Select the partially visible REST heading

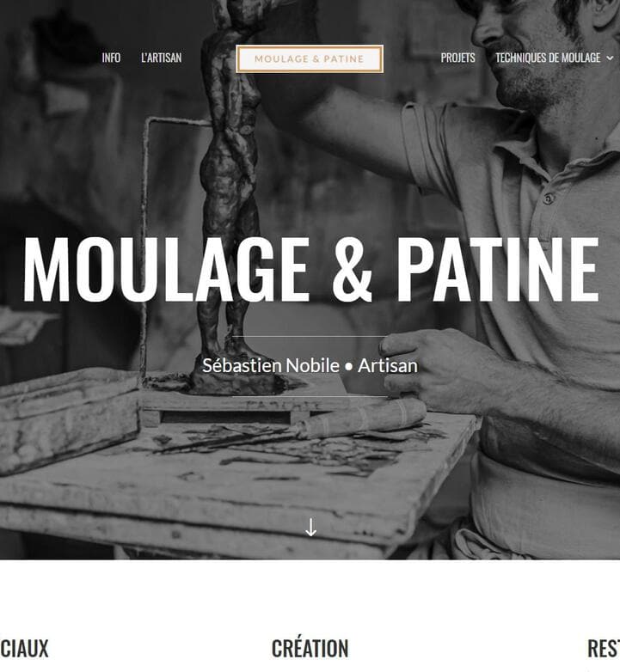pyautogui.click(x=604, y=648)
